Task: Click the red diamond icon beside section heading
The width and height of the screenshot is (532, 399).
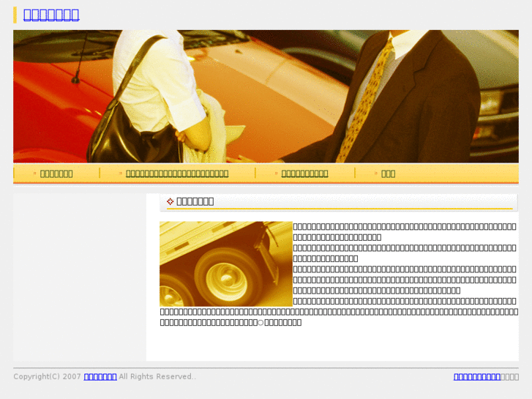Action: tap(171, 201)
